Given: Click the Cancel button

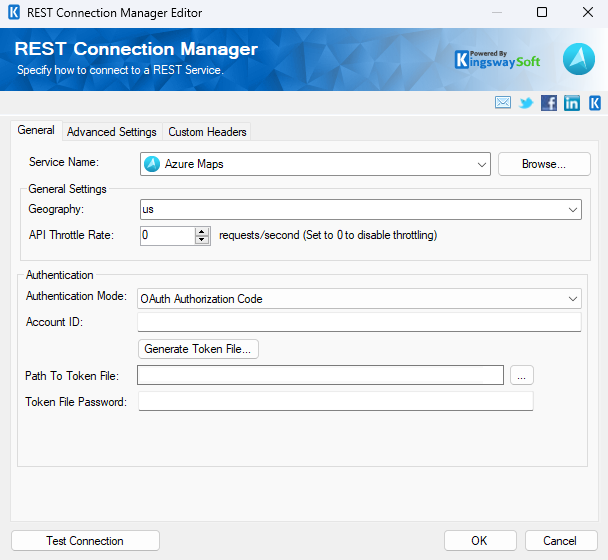Looking at the screenshot, I should (x=561, y=541).
